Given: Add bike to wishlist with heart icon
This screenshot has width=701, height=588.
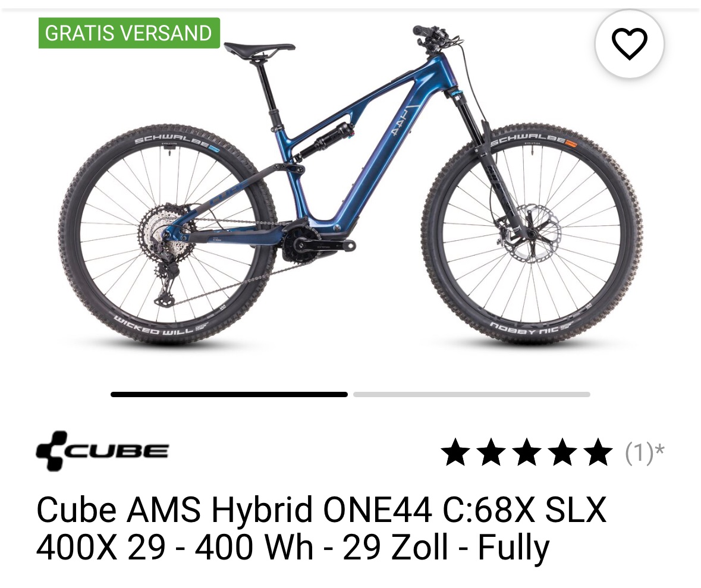Looking at the screenshot, I should coord(630,43).
